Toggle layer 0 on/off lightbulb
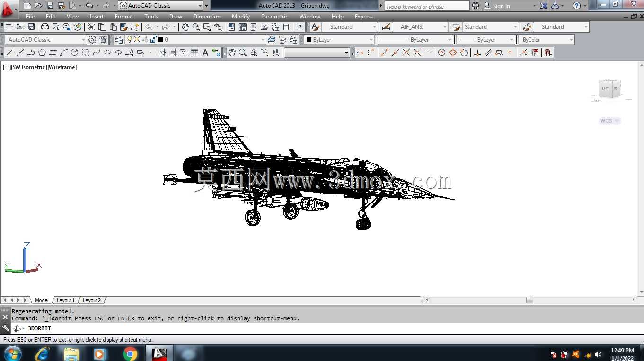This screenshot has height=361, width=644. pos(130,40)
